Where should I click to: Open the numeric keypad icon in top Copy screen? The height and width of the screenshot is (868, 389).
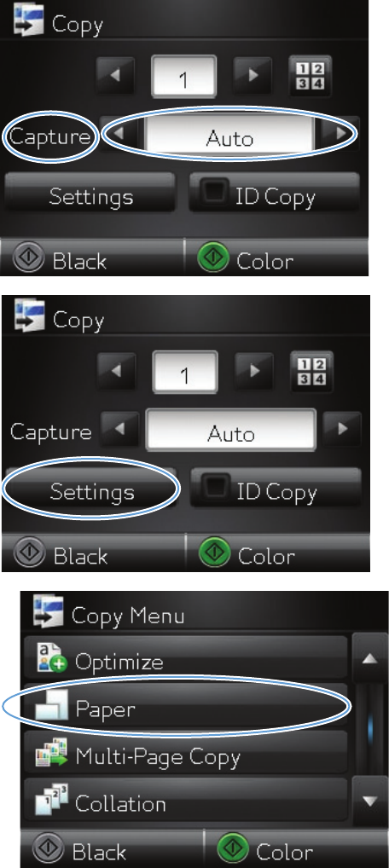pyautogui.click(x=311, y=76)
